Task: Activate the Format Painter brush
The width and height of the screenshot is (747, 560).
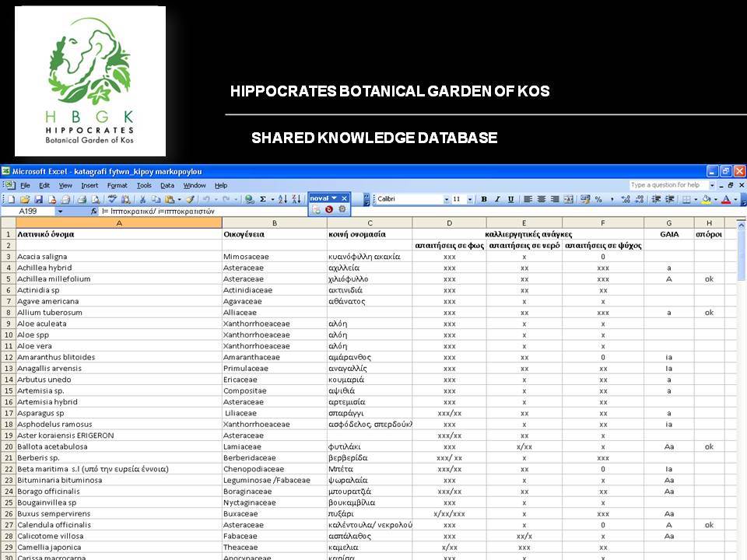Action: click(190, 200)
